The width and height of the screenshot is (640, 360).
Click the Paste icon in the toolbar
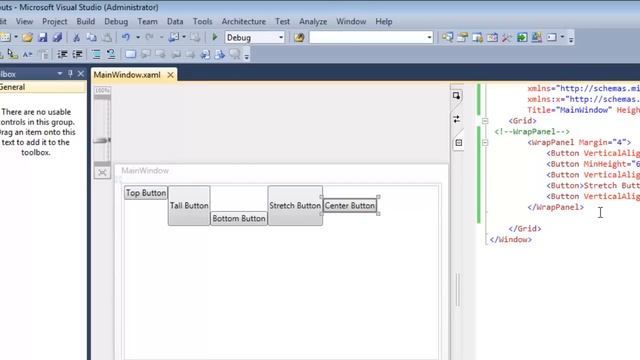(x=107, y=38)
